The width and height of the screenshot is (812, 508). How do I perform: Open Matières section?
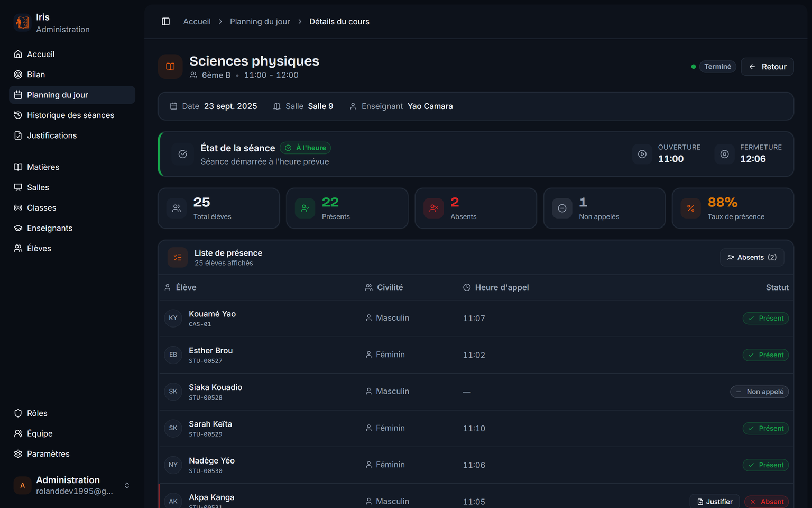(72, 167)
